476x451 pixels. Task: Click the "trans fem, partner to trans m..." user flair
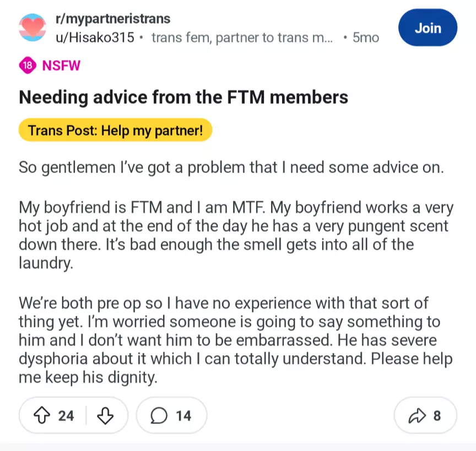coord(241,37)
